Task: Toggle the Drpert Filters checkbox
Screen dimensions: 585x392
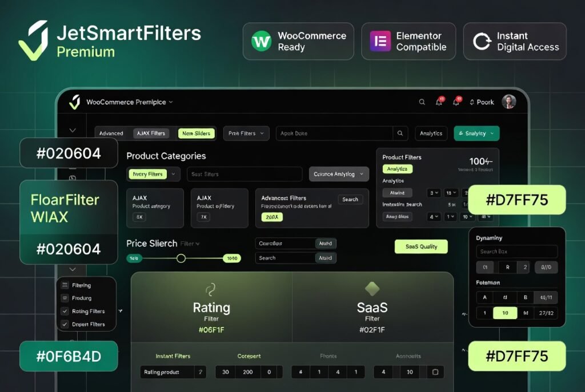Action: tap(65, 324)
